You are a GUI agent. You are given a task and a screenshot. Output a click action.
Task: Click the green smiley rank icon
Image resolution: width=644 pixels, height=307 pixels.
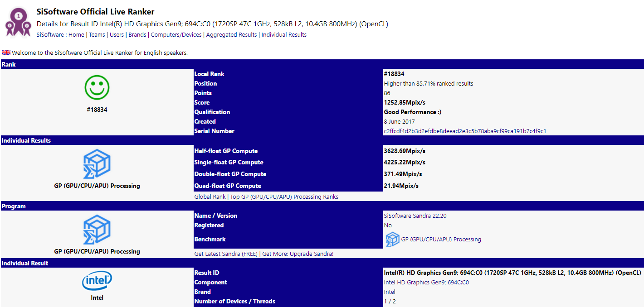coord(97,88)
